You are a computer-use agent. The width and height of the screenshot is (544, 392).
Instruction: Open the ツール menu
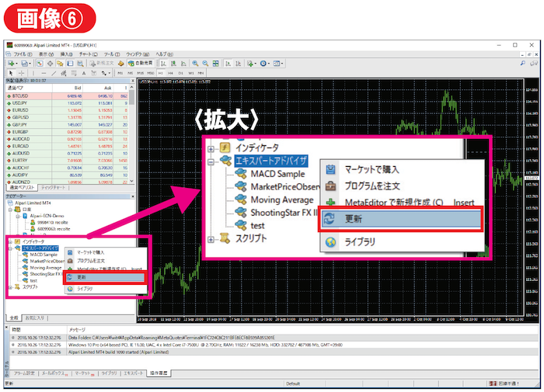pyautogui.click(x=112, y=54)
